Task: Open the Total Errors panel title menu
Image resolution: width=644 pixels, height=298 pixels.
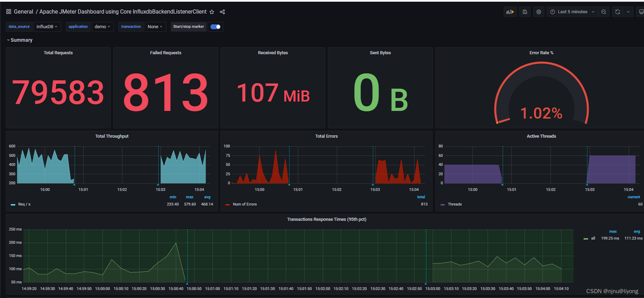Action: point(326,136)
